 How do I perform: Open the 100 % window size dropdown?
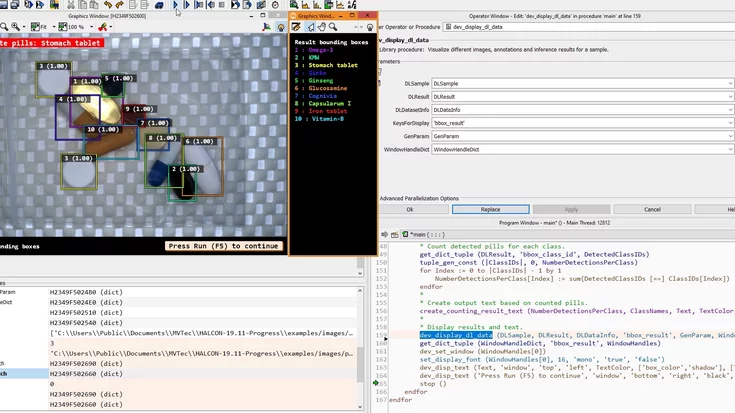(x=90, y=27)
